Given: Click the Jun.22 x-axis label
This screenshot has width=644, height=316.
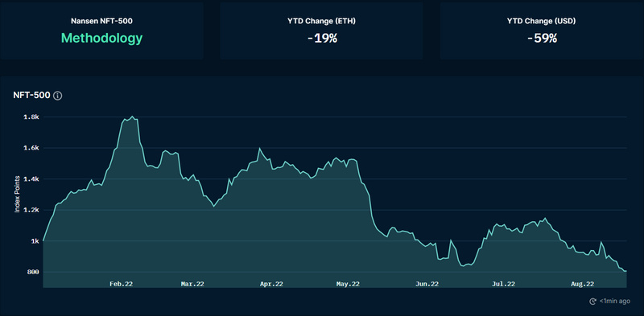Looking at the screenshot, I should pos(427,284).
